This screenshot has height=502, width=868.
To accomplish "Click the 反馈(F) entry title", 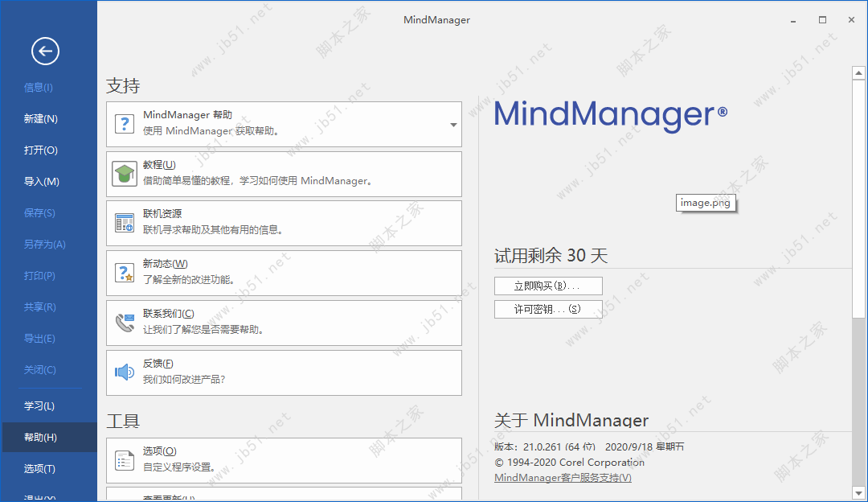I will pyautogui.click(x=158, y=364).
